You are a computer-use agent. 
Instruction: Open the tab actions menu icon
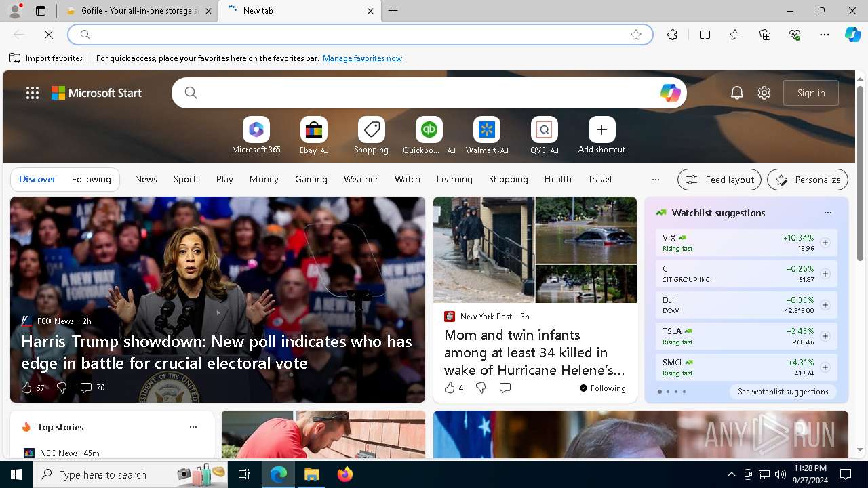[41, 11]
